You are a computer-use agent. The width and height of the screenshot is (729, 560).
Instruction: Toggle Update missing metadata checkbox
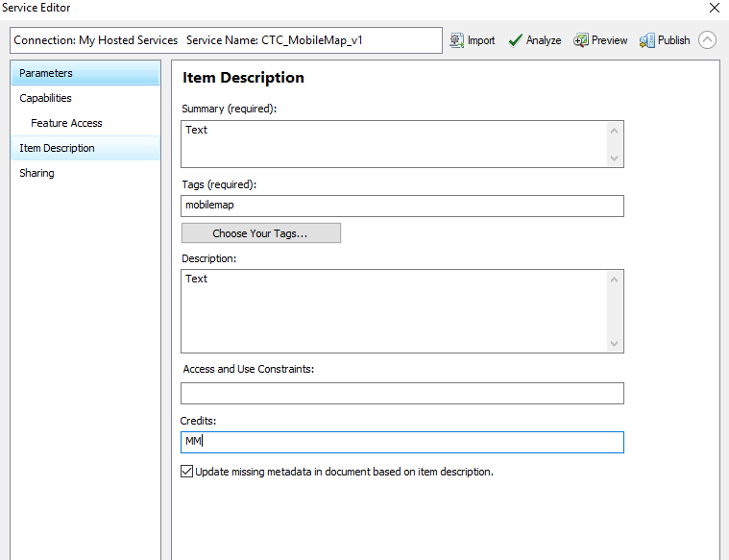pyautogui.click(x=187, y=472)
